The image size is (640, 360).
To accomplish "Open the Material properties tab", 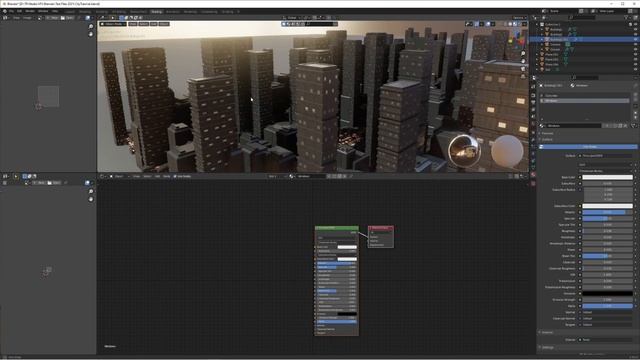I will click(x=533, y=175).
